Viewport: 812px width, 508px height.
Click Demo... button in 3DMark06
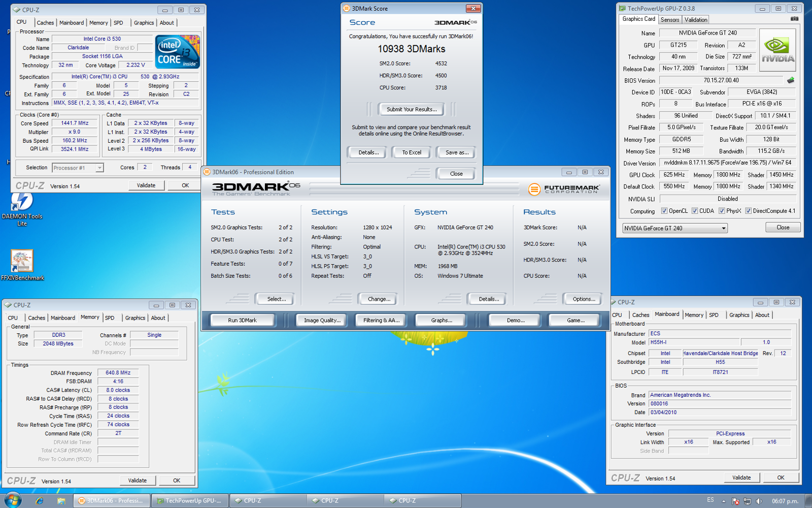[516, 320]
